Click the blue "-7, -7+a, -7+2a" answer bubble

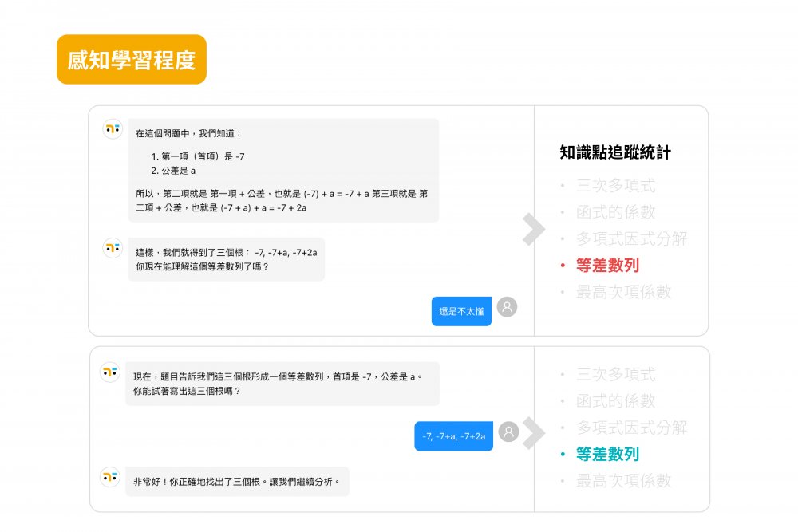point(453,436)
